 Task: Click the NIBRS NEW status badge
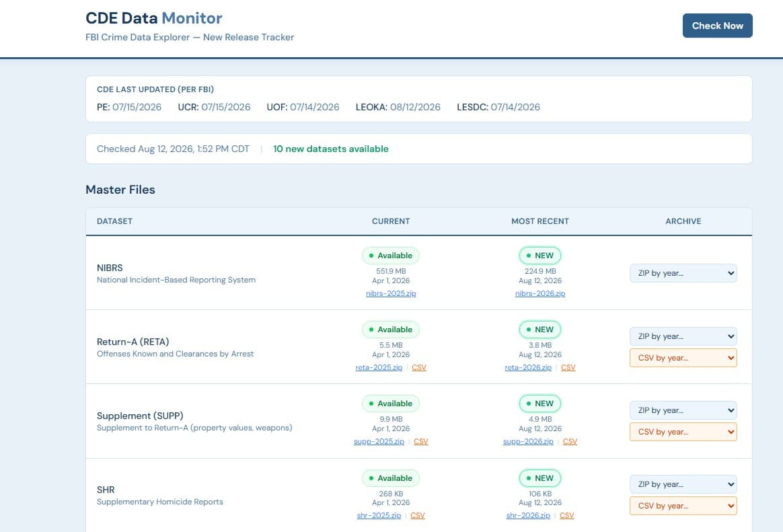click(x=539, y=256)
